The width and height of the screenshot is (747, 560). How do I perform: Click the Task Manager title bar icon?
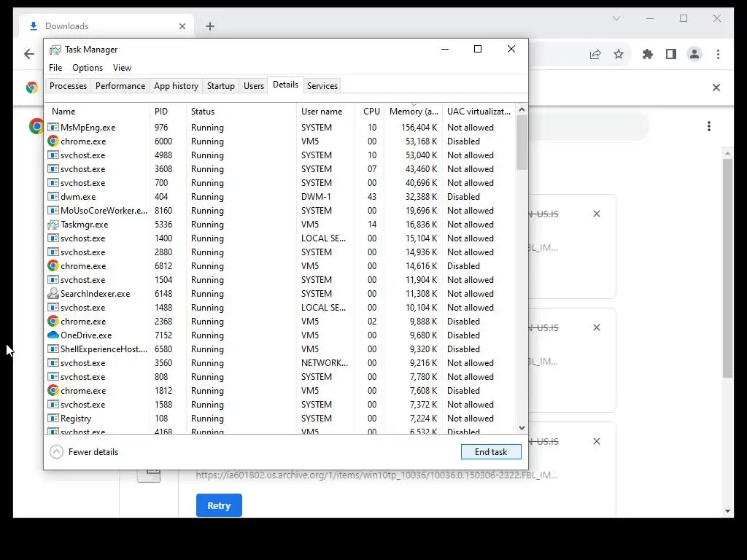click(x=55, y=50)
